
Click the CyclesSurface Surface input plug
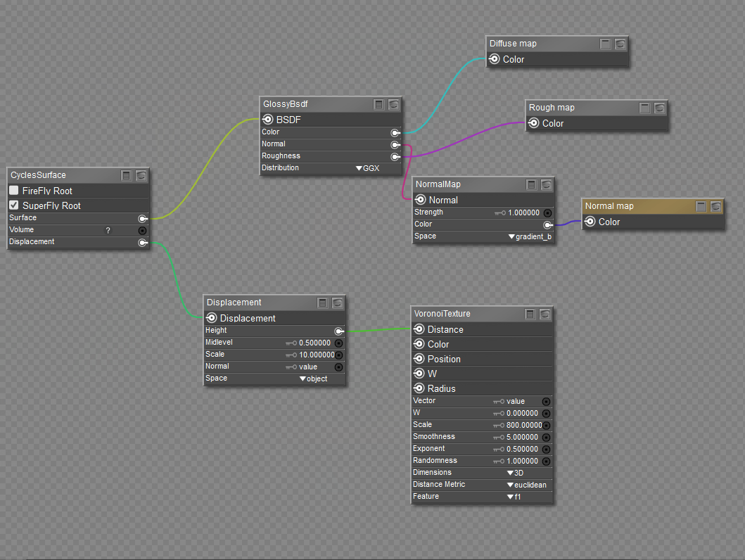click(143, 219)
